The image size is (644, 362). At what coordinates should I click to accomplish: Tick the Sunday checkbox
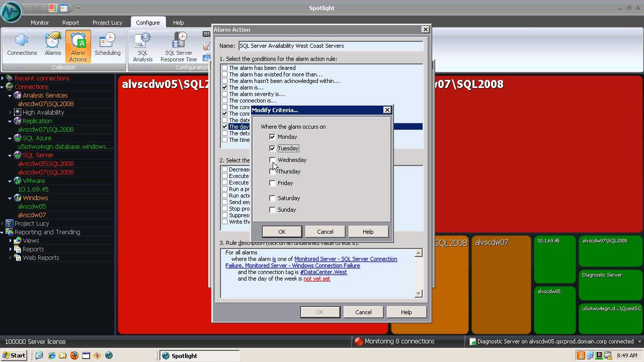(x=272, y=210)
